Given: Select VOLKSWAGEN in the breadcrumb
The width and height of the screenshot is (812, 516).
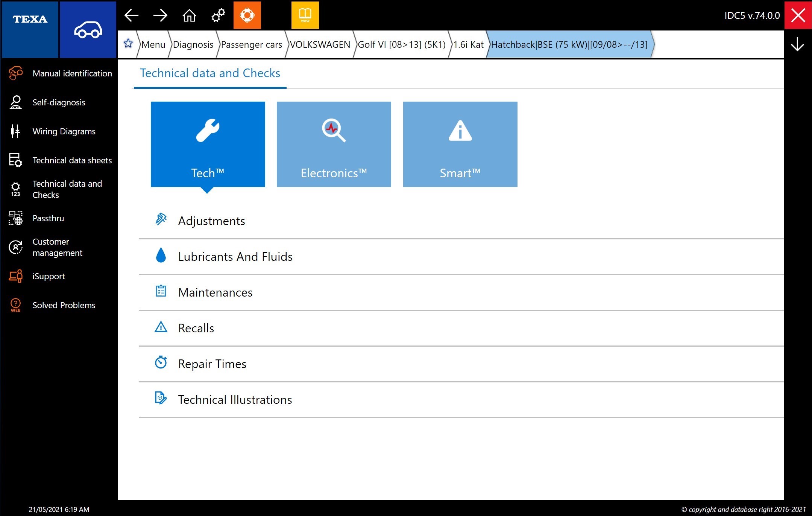Looking at the screenshot, I should click(x=320, y=44).
